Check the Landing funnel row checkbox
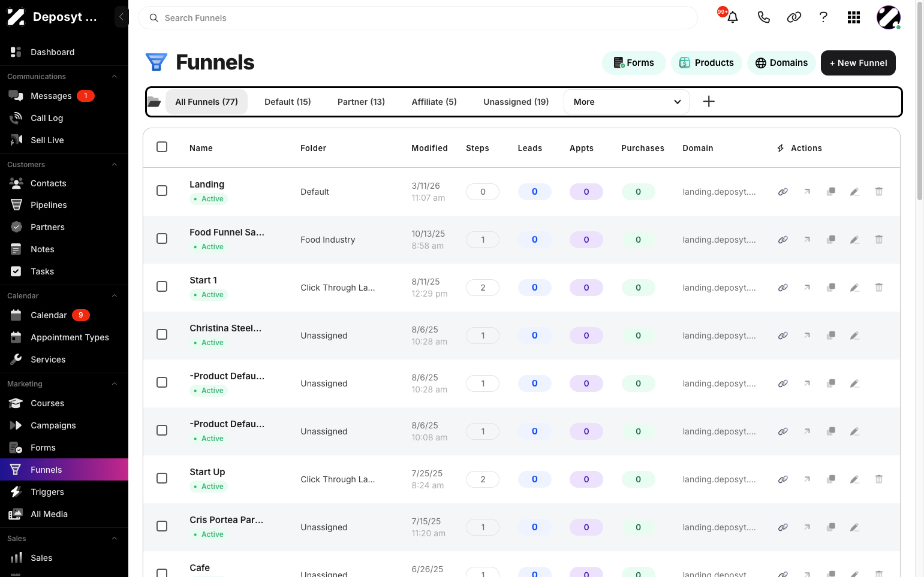Screen dimensions: 924x577 click(x=162, y=191)
